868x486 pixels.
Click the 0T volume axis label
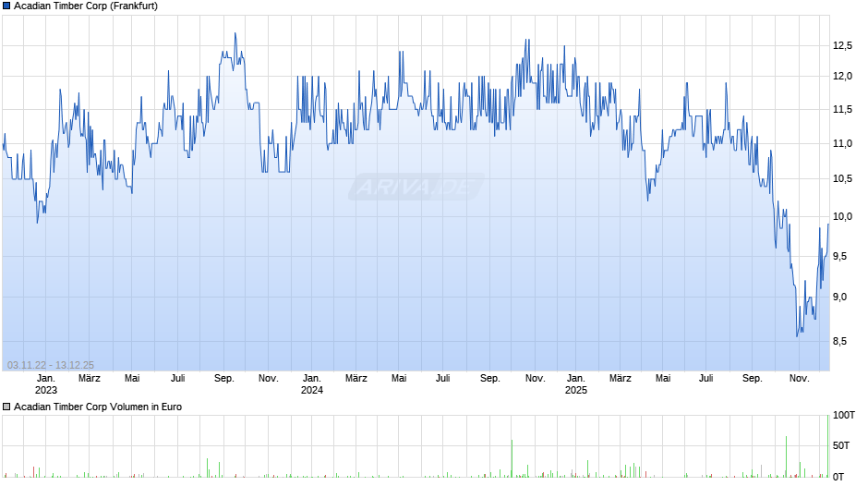point(838,477)
